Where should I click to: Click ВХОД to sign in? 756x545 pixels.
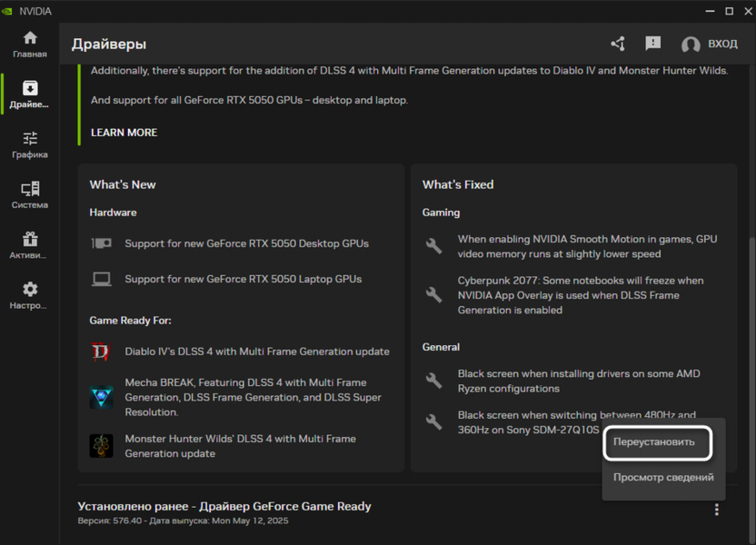[722, 45]
